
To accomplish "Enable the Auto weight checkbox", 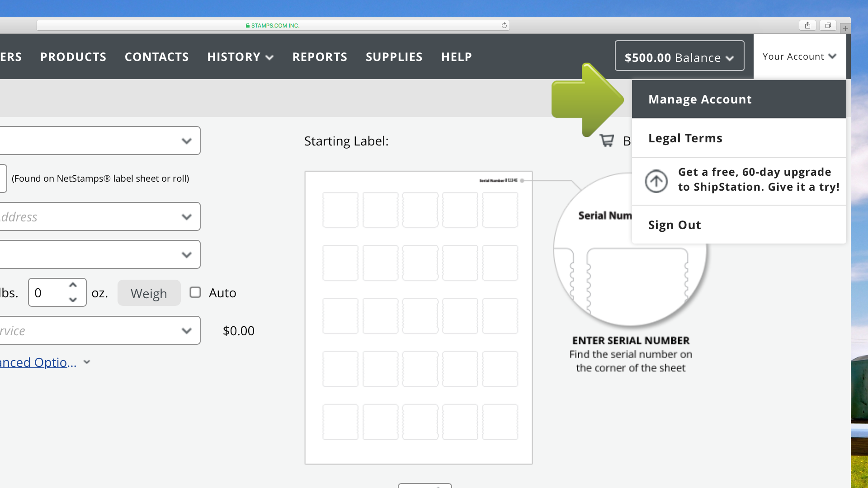I will pos(195,292).
